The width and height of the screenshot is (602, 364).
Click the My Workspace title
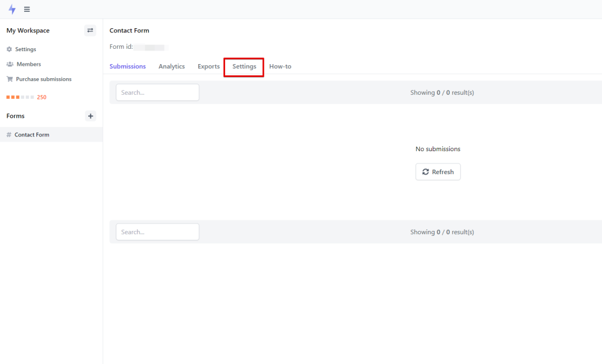(x=28, y=31)
